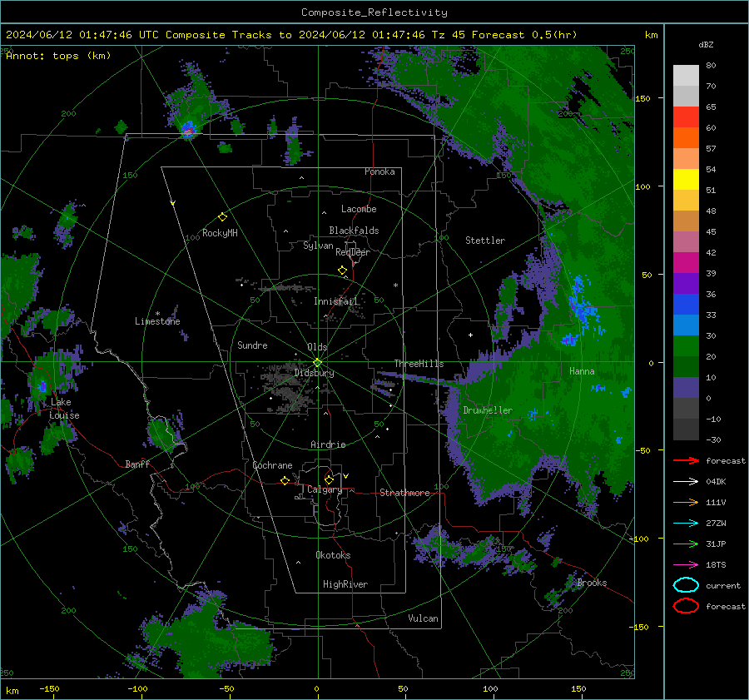The image size is (749, 700).
Task: Click yellow diamond marker above Calgary label
Action: point(329,479)
